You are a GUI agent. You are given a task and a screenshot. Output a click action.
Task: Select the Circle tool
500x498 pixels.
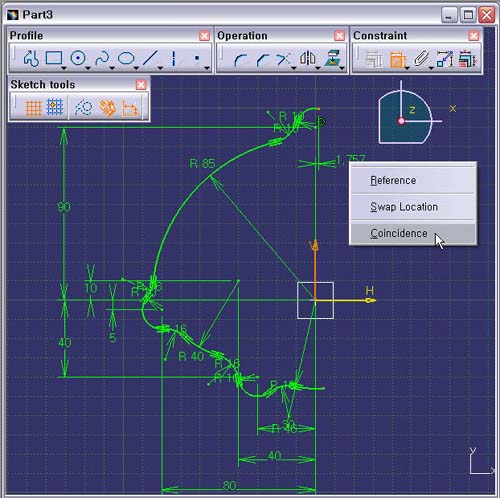pos(78,58)
